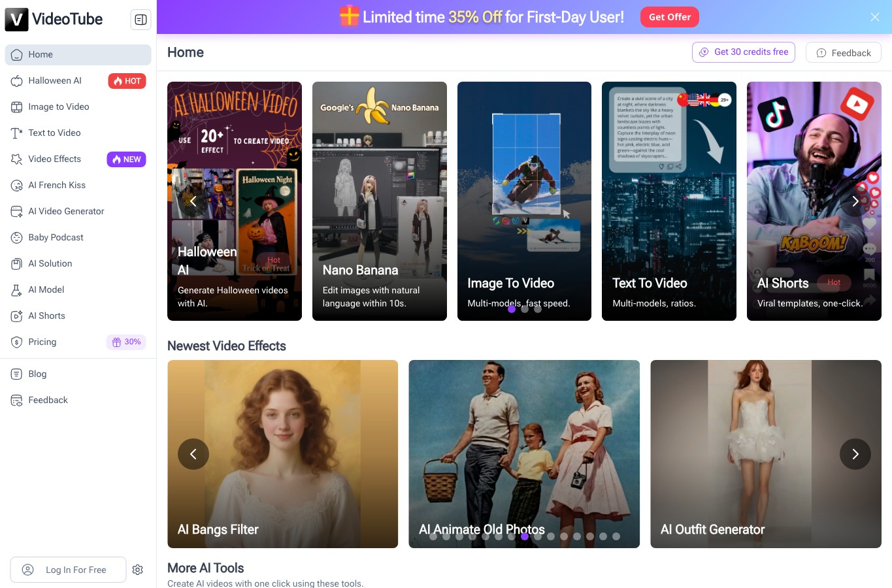Click the 30% discount badge beside Pricing
The width and height of the screenshot is (892, 588).
(126, 342)
